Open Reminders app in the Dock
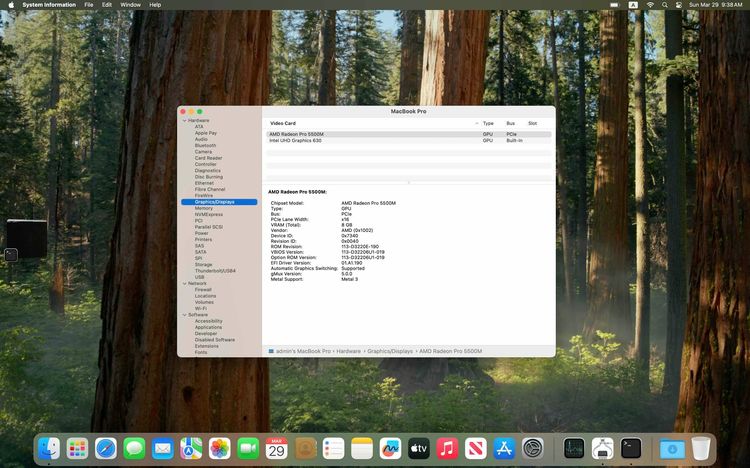Viewport: 750px width, 468px height. pos(333,449)
